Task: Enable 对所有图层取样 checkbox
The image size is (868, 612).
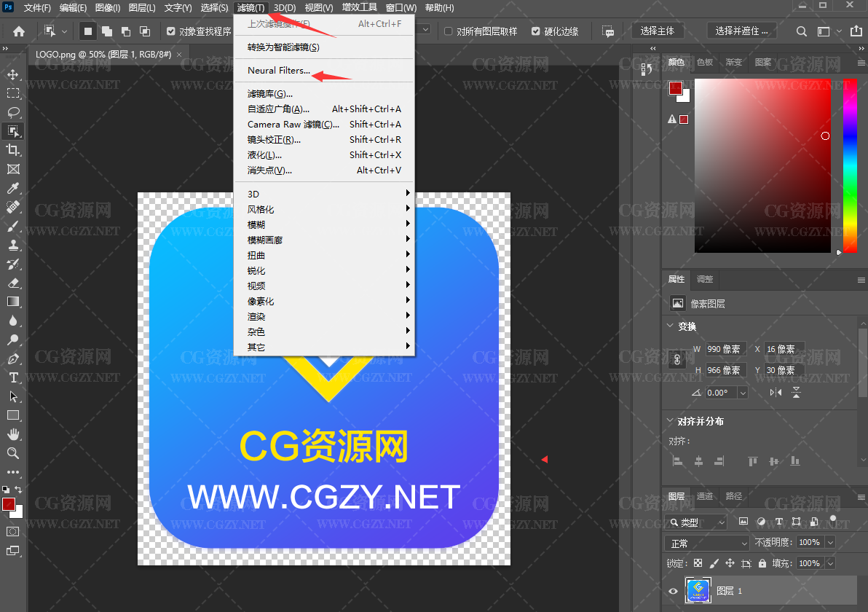Action: pos(449,31)
